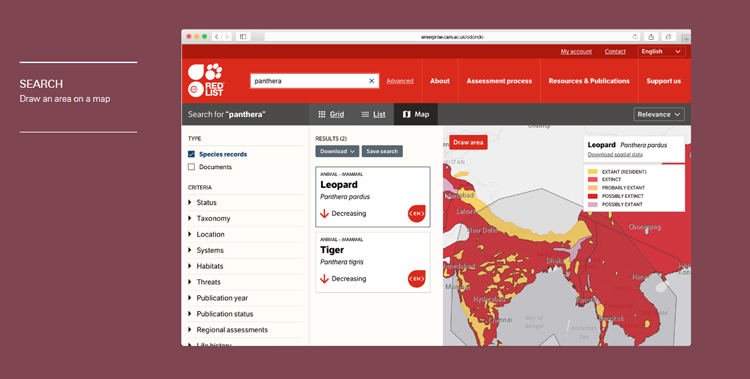Switch to the Grid view tab
Screen dimensions: 750x379
click(331, 114)
